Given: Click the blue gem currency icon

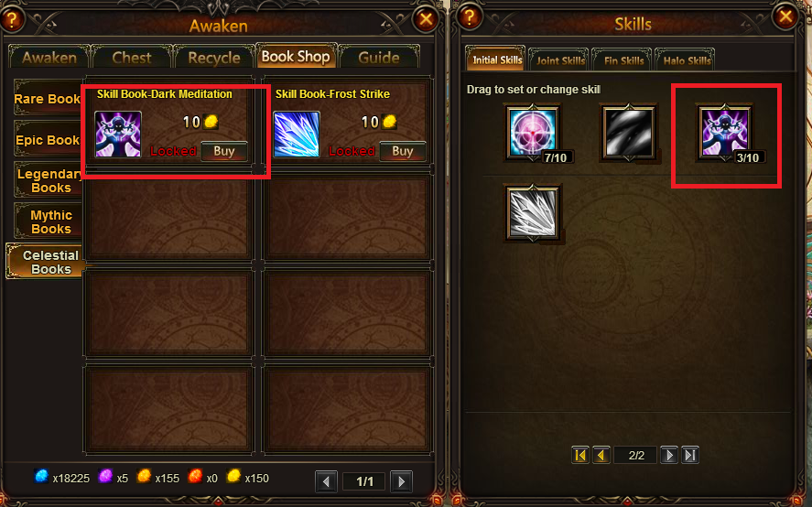Looking at the screenshot, I should pos(41,476).
